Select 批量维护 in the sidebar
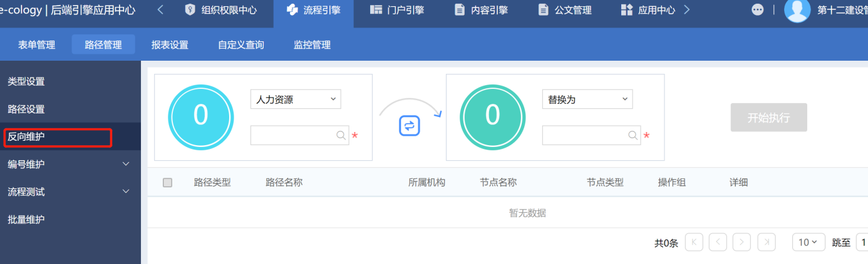The width and height of the screenshot is (868, 264). (x=26, y=220)
